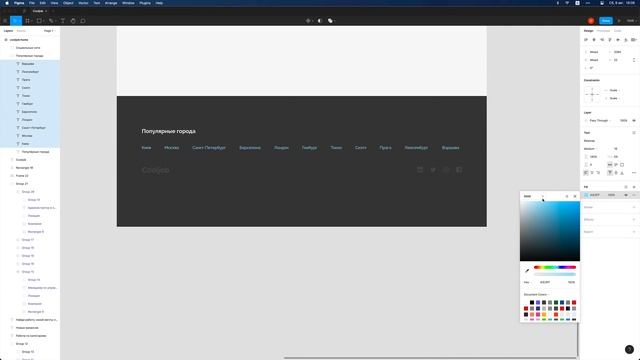Toggle constrain proportions icon
The image size is (640, 360).
point(634,60)
